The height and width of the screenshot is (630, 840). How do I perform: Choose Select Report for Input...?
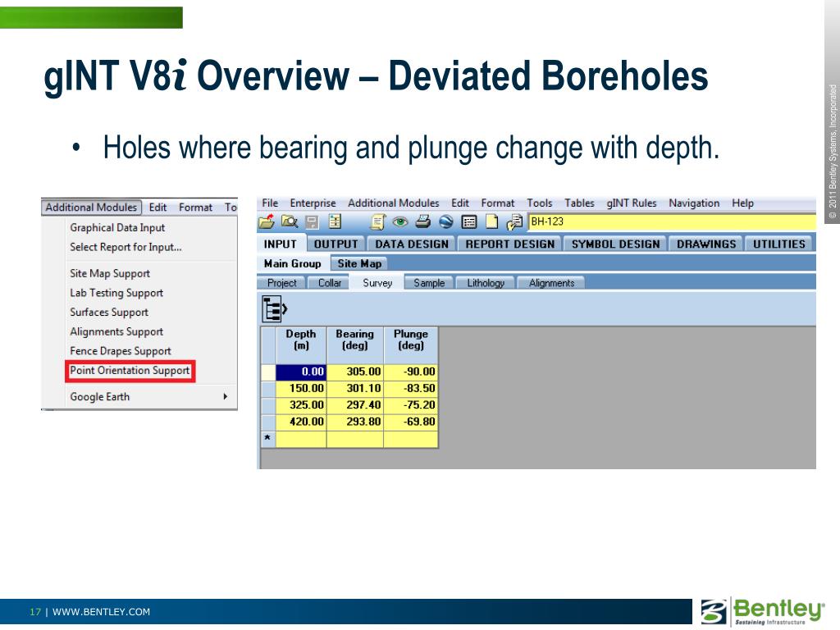pyautogui.click(x=126, y=247)
